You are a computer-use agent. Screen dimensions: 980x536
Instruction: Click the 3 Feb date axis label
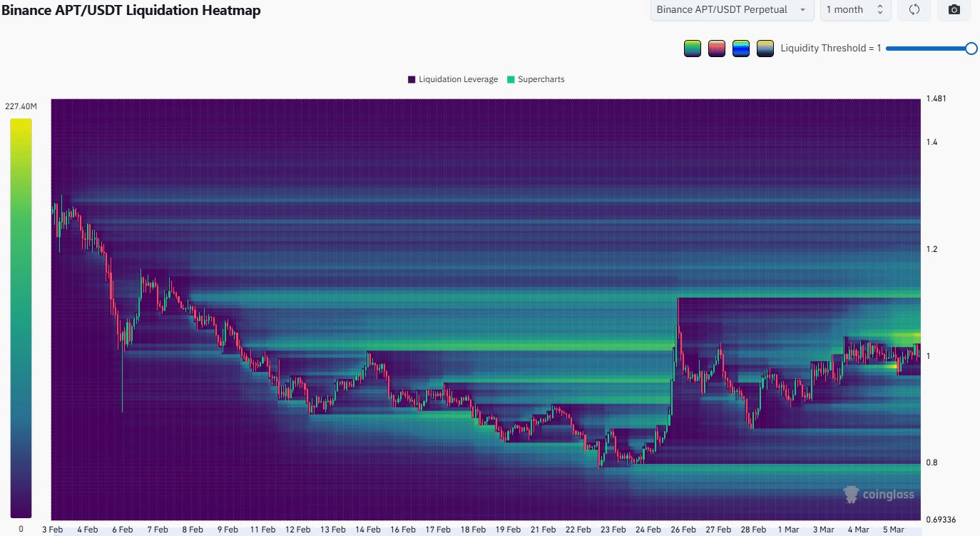[52, 529]
